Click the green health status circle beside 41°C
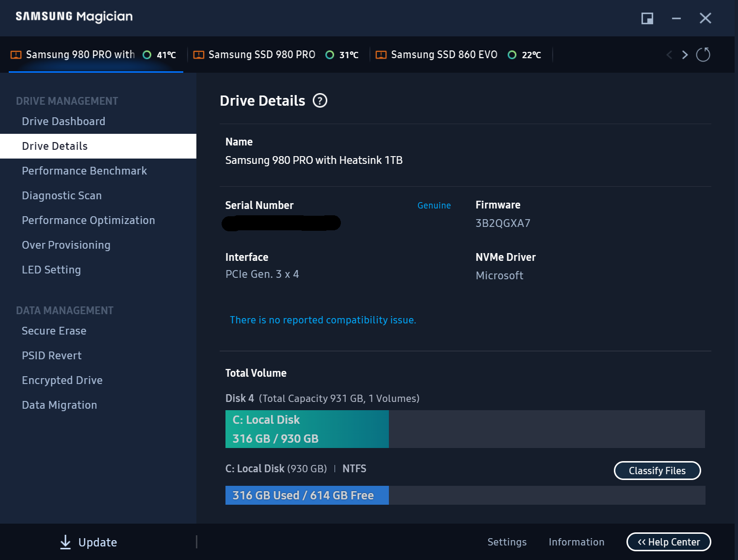This screenshot has height=560, width=738. point(147,55)
